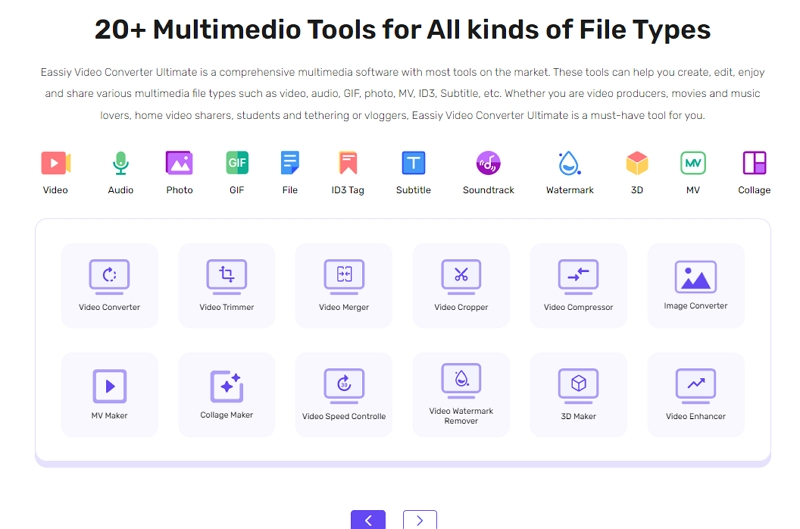Go to the previous tools page arrow

(368, 519)
